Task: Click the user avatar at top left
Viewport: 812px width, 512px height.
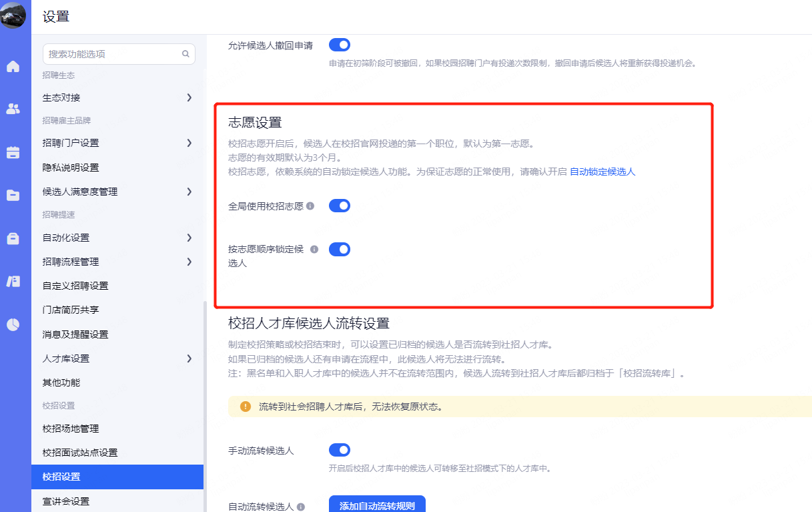Action: pyautogui.click(x=13, y=15)
